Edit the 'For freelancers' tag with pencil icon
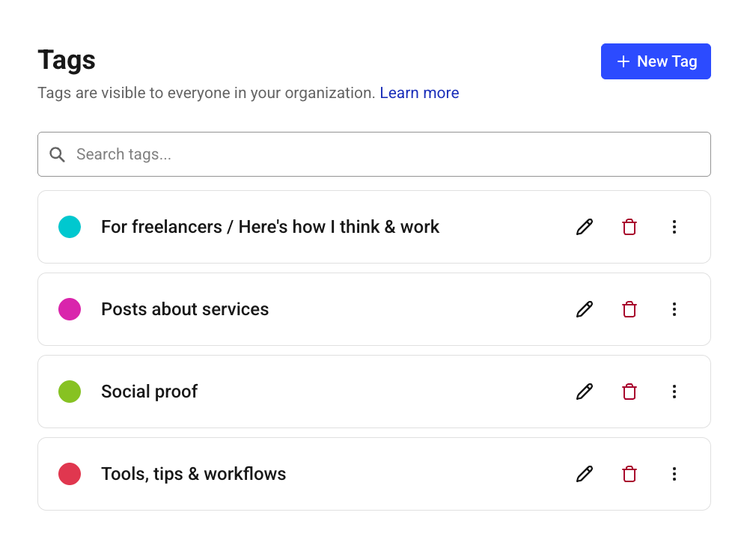Viewport: 747px width, 560px height. (585, 227)
